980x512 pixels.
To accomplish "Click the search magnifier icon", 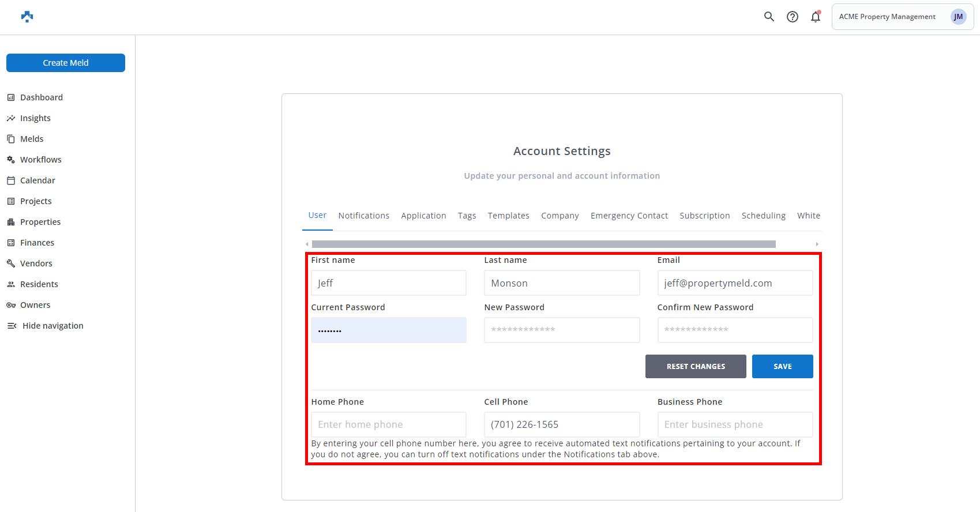I will [x=769, y=17].
